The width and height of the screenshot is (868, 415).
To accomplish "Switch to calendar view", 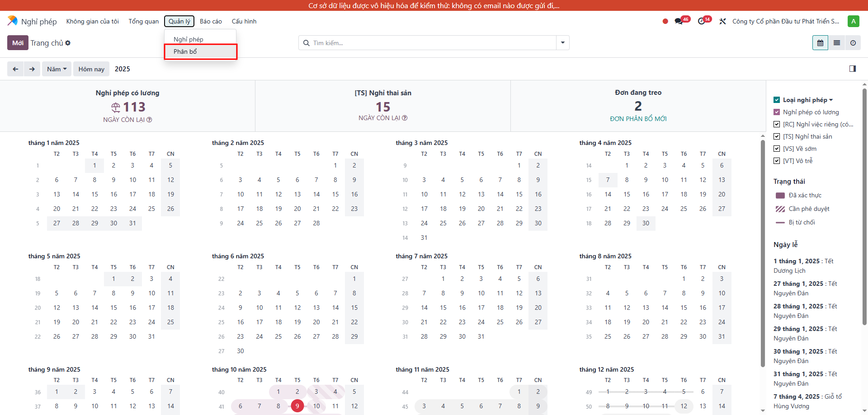I will tap(820, 43).
